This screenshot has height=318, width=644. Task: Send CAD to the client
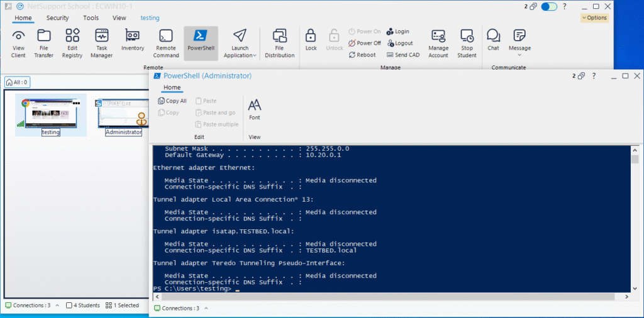[x=403, y=55]
